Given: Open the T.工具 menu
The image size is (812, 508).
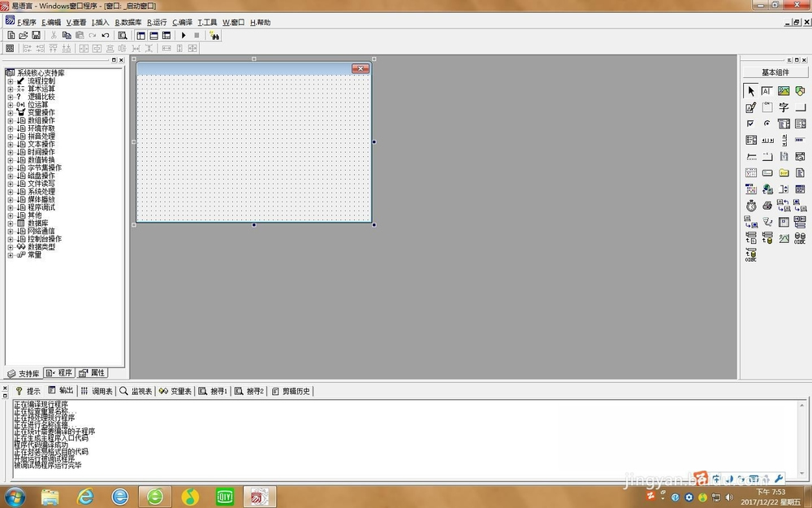Looking at the screenshot, I should click(207, 22).
